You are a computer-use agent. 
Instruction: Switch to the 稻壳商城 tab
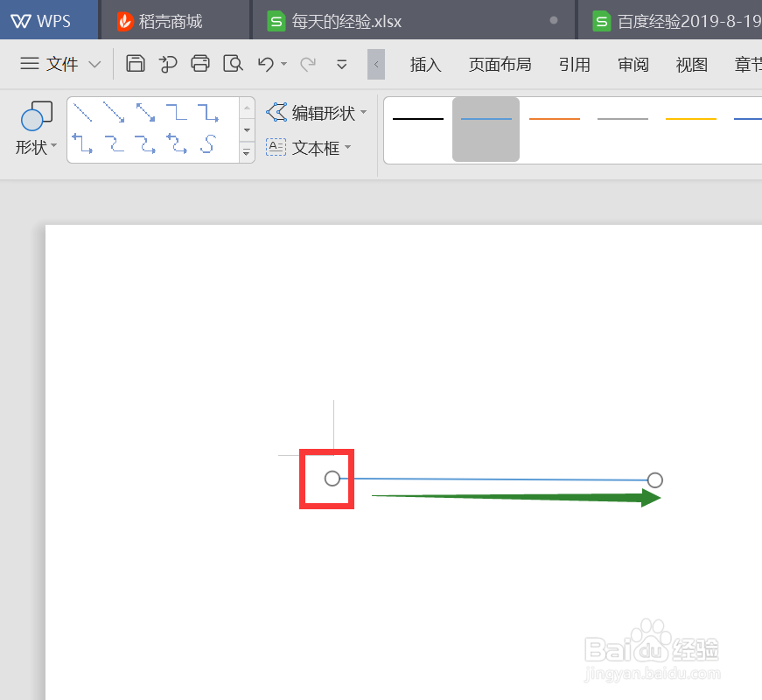coord(175,21)
